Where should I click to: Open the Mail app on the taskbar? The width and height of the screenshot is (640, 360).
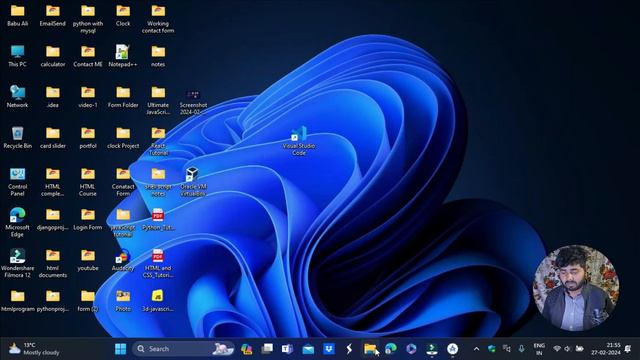(x=308, y=349)
